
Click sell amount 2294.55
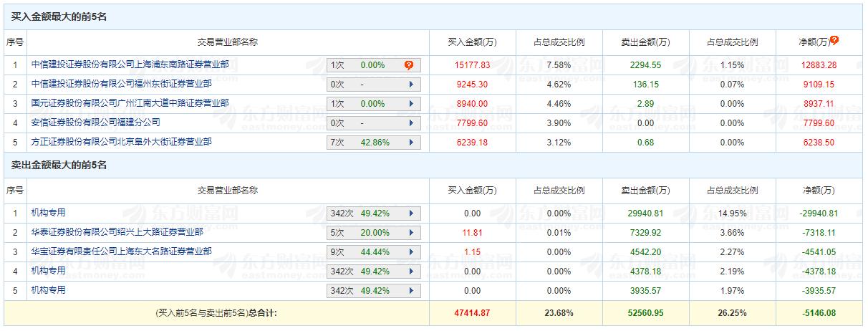point(645,65)
